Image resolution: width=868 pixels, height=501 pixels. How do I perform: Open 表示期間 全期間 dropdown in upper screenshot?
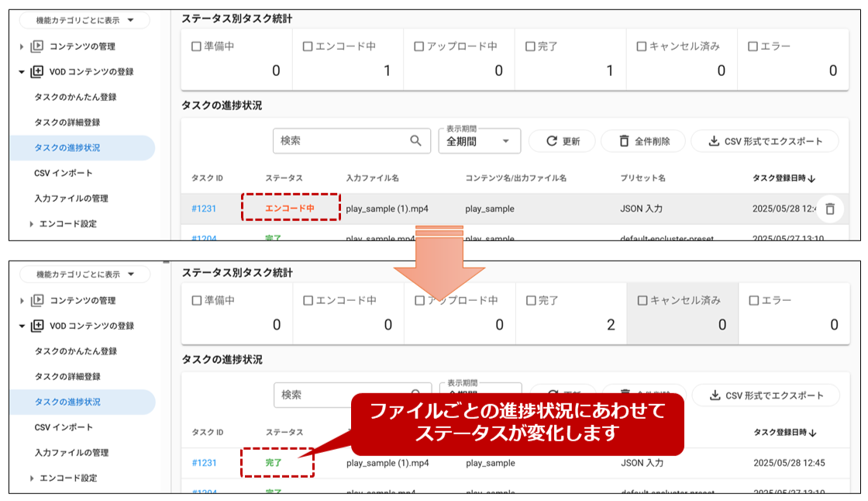[480, 141]
